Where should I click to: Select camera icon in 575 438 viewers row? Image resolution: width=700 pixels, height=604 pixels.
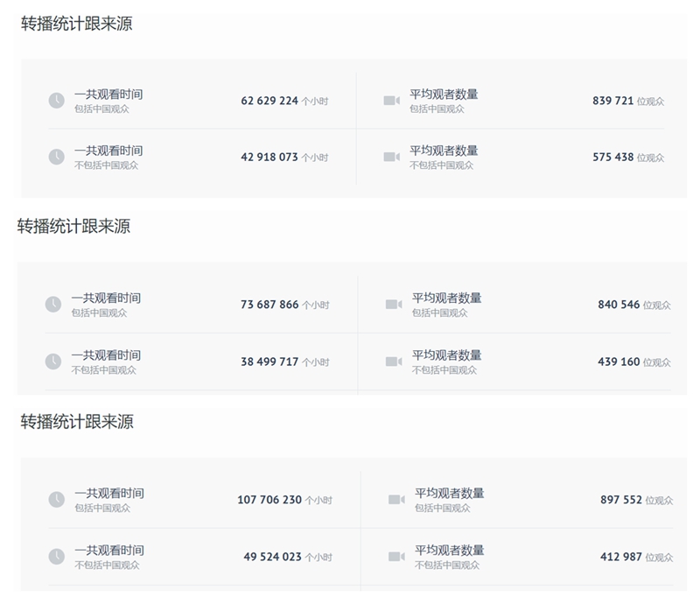pos(391,157)
